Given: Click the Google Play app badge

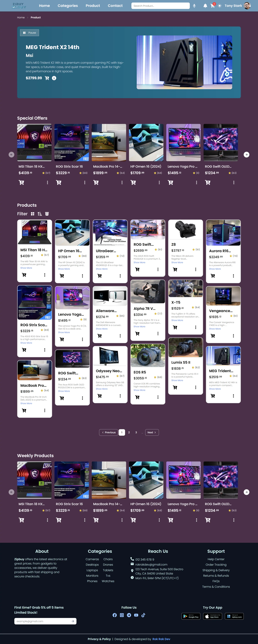Looking at the screenshot, I should pyautogui.click(x=191, y=616).
